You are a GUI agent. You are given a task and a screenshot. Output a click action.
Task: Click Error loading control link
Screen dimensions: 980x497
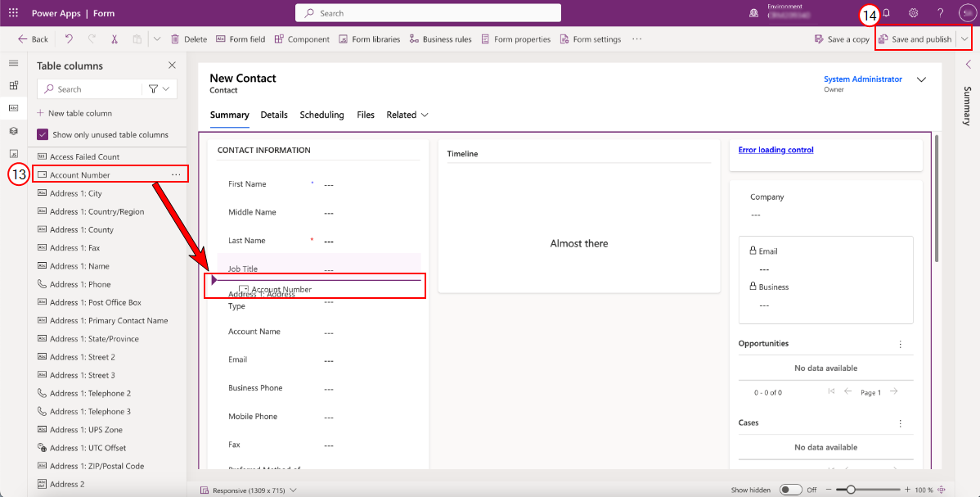pos(775,150)
